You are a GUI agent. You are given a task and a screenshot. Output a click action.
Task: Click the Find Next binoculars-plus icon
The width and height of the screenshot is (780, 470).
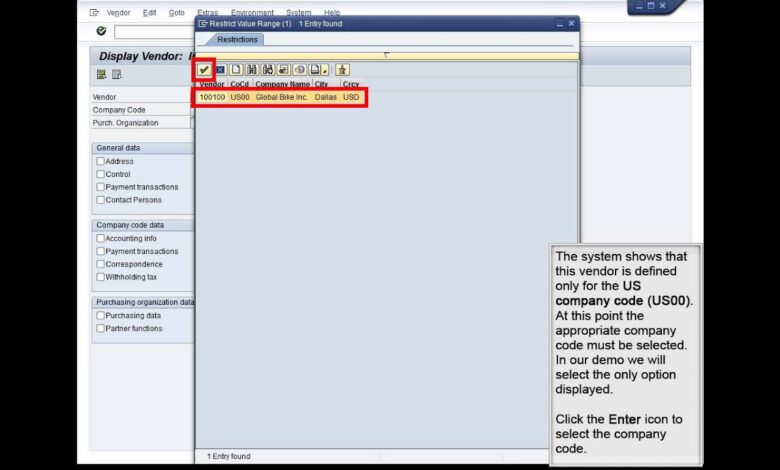[x=268, y=70]
